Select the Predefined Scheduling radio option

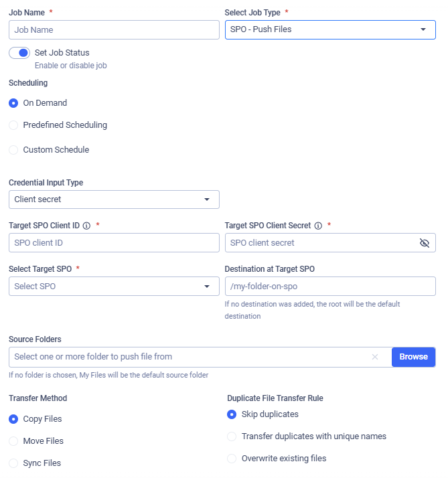pyautogui.click(x=13, y=125)
